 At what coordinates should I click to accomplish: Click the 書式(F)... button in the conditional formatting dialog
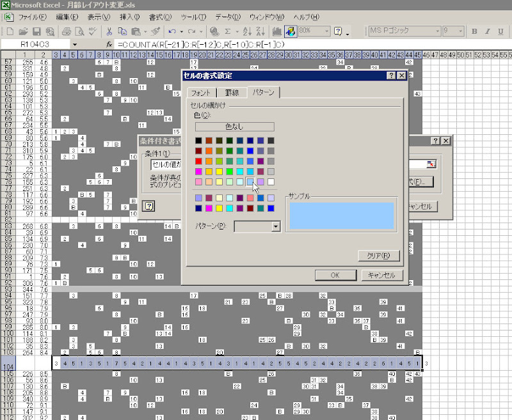pos(421,182)
